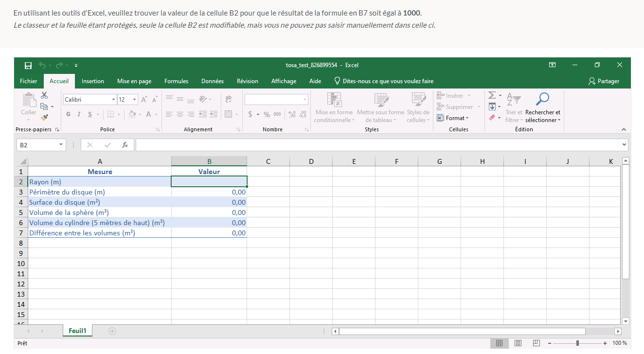Click the insert function fx icon
644x354 pixels.
(125, 145)
